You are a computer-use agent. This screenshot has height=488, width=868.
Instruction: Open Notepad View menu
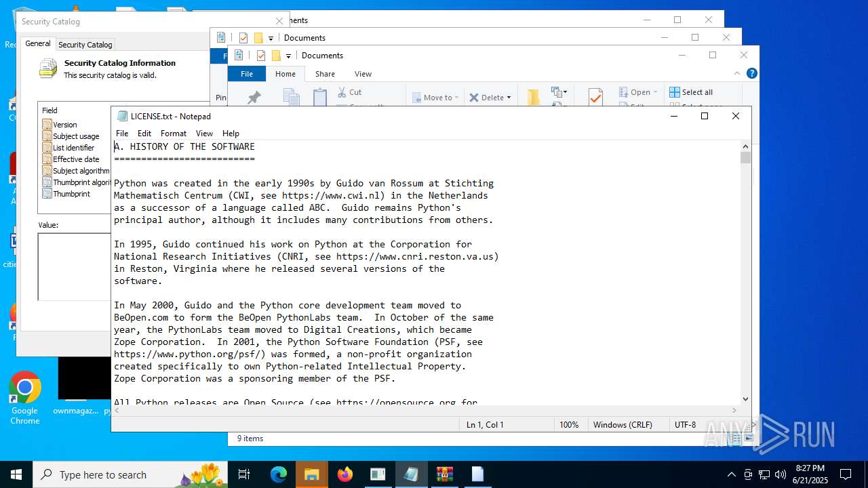click(204, 134)
